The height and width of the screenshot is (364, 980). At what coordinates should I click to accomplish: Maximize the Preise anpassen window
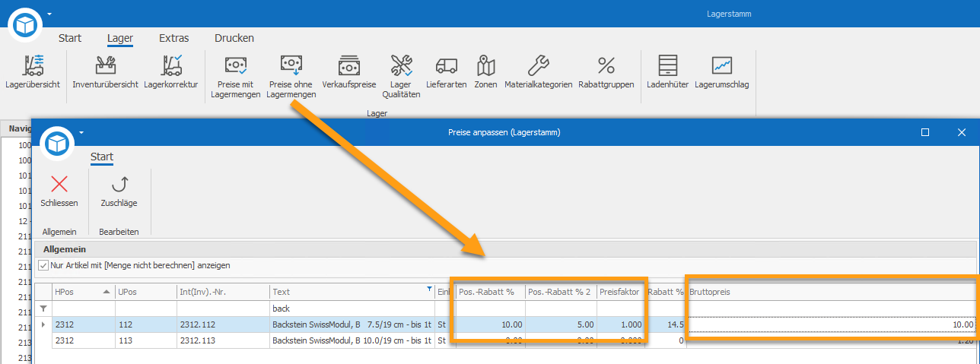925,132
